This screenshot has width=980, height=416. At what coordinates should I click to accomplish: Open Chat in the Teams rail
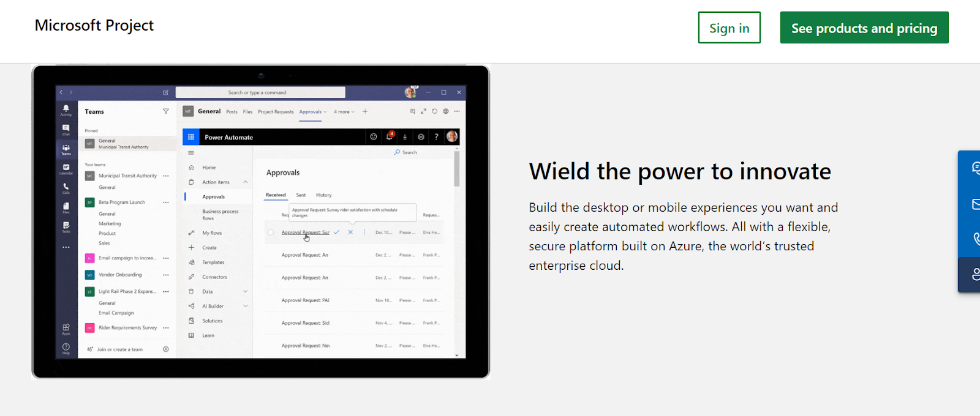66,130
